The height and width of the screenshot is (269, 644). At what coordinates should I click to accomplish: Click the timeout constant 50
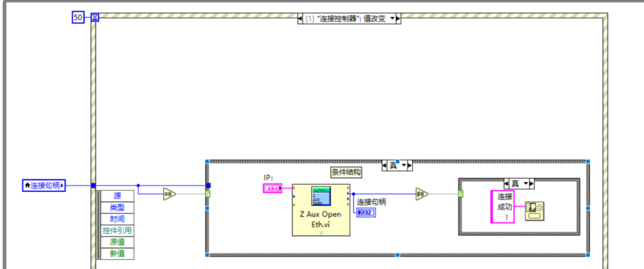[x=78, y=17]
